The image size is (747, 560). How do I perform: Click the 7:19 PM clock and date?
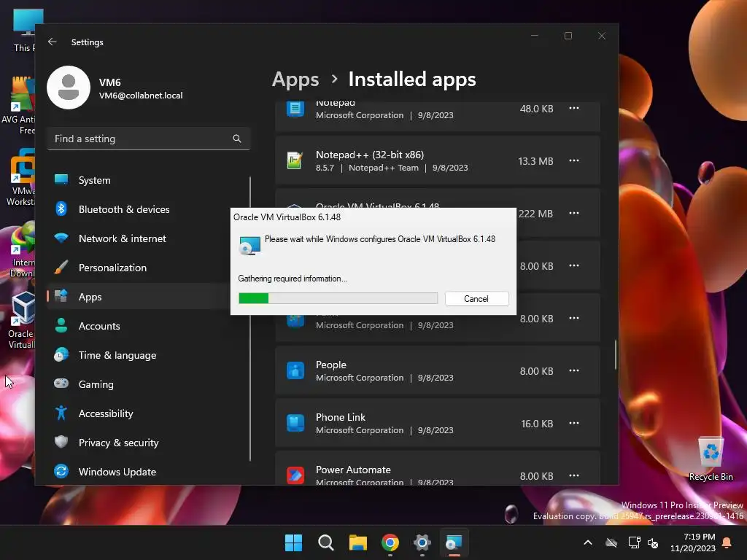(x=693, y=542)
